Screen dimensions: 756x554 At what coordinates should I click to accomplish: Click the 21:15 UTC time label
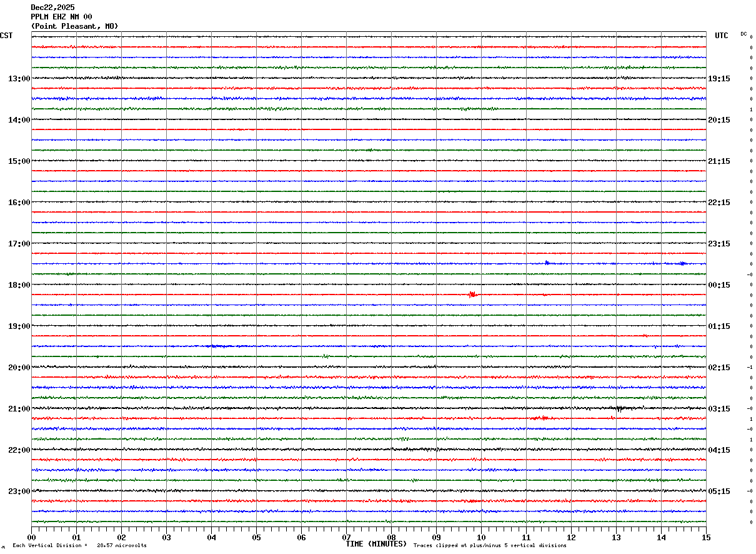tap(719, 161)
